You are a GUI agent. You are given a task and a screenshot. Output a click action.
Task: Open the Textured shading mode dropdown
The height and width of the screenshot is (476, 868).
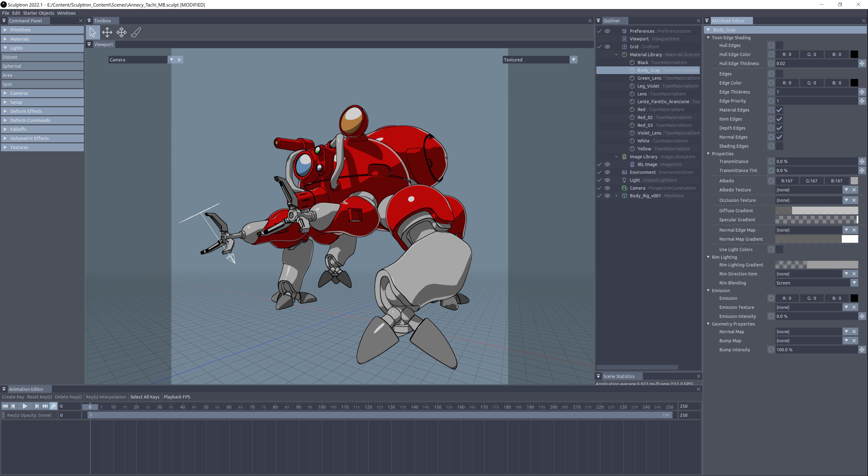[573, 60]
